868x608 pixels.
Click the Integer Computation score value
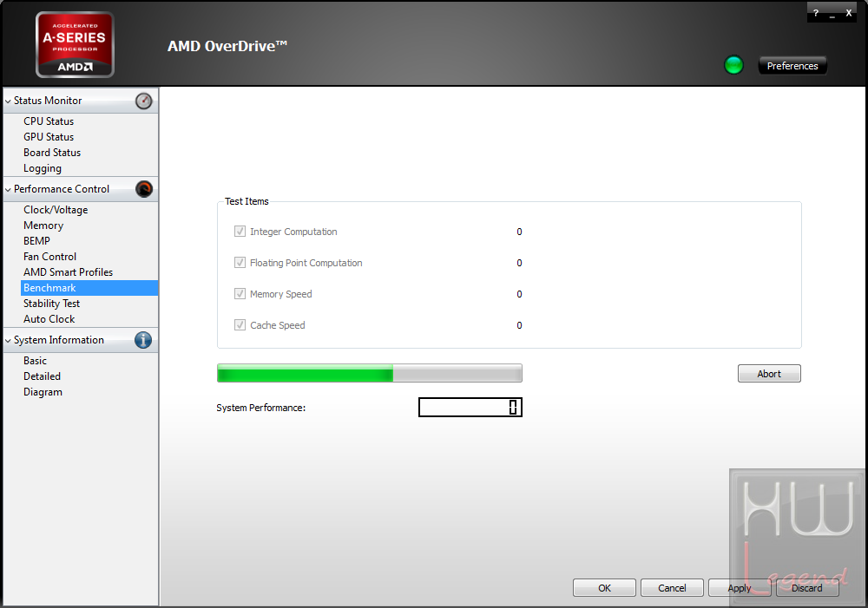(x=519, y=232)
